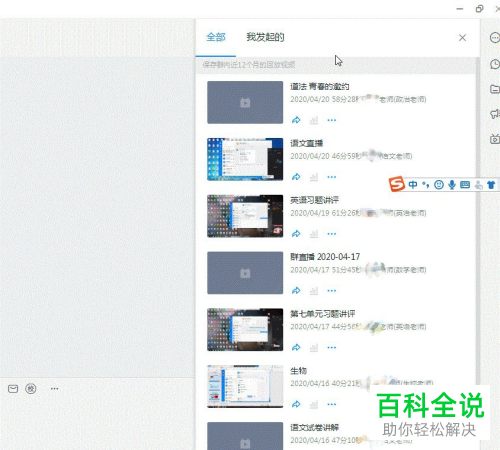The width and height of the screenshot is (500, 450).
Task: Share the 生物 replay
Action: tap(296, 404)
